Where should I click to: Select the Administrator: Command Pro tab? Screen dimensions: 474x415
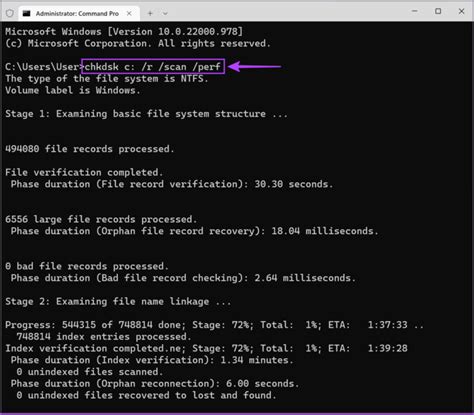click(79, 13)
